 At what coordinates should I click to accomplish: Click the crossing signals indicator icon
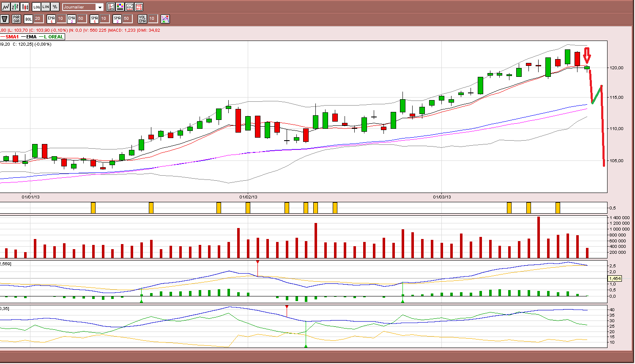click(165, 19)
